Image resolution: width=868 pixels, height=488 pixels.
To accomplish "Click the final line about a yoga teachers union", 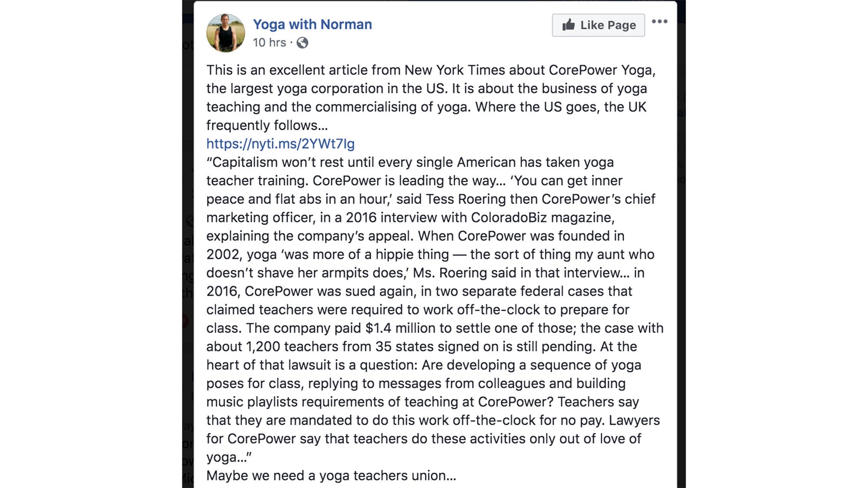I will pos(331,475).
